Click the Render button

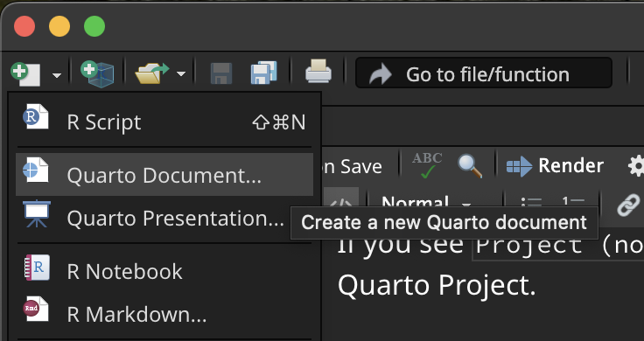[555, 166]
